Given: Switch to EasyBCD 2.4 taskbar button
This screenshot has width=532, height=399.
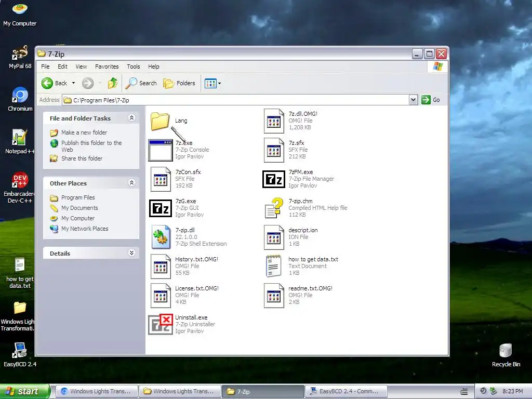Looking at the screenshot, I should 345,391.
